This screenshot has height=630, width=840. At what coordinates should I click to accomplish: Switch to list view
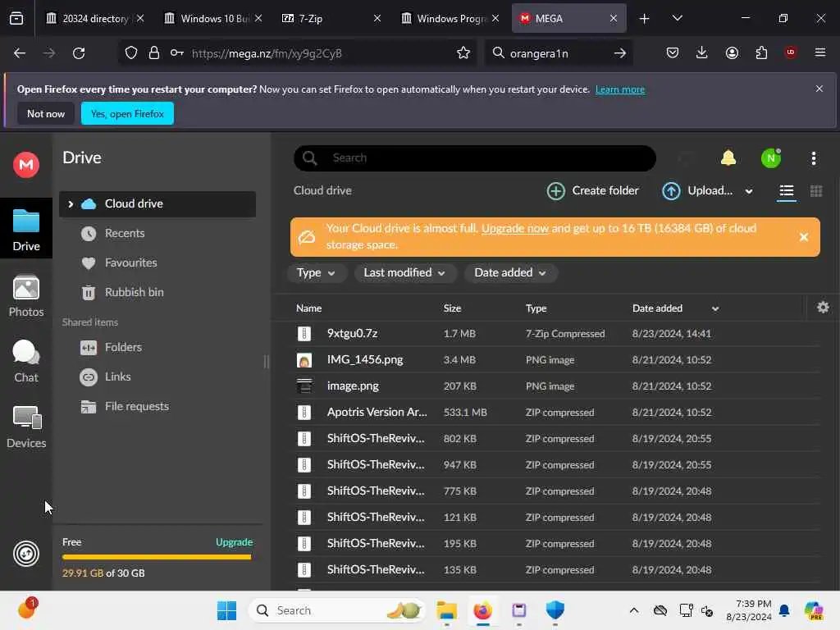[787, 190]
